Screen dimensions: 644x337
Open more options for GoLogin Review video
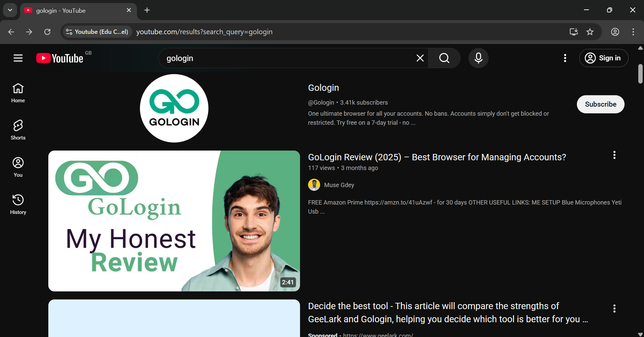[x=614, y=155]
